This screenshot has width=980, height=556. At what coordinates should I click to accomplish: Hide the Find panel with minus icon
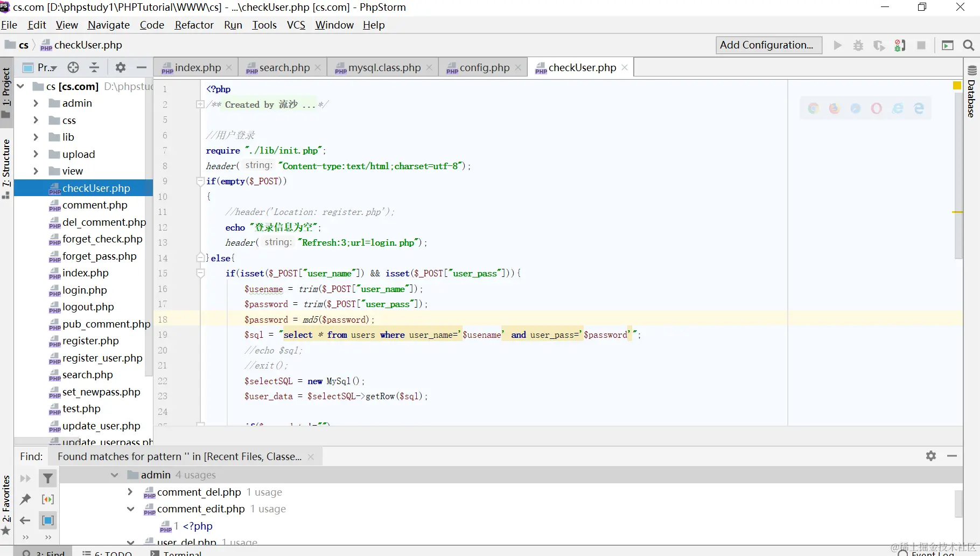point(952,456)
